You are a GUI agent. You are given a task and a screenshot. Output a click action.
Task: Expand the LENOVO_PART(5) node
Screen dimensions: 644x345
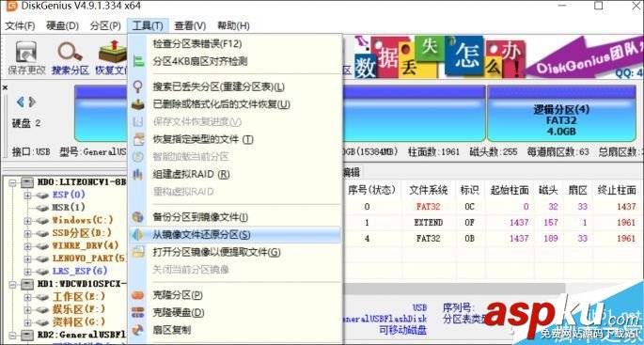point(27,259)
